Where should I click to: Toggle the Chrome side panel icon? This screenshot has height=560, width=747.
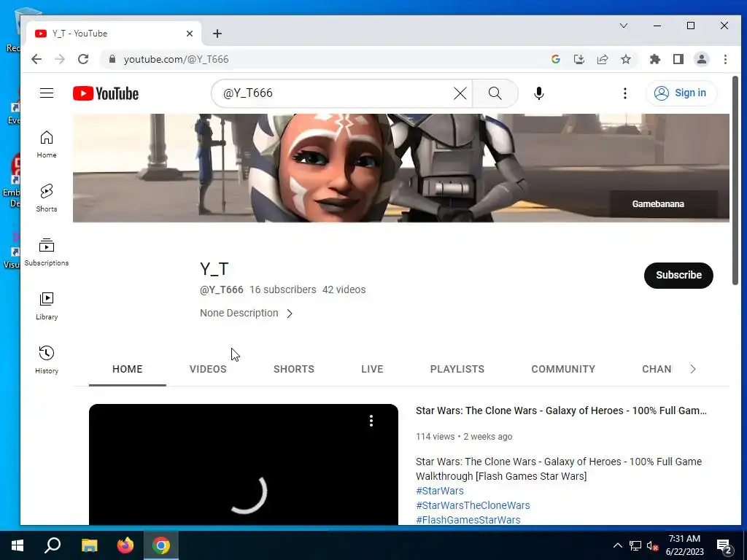tap(678, 59)
